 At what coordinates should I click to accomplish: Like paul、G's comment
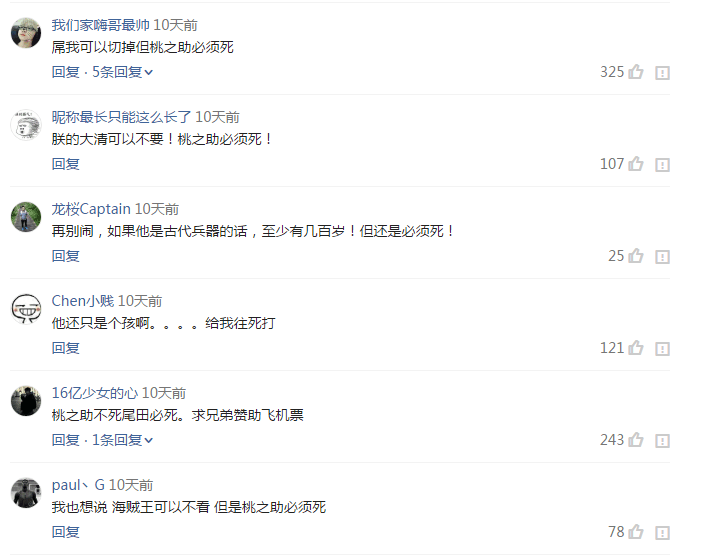(x=636, y=532)
